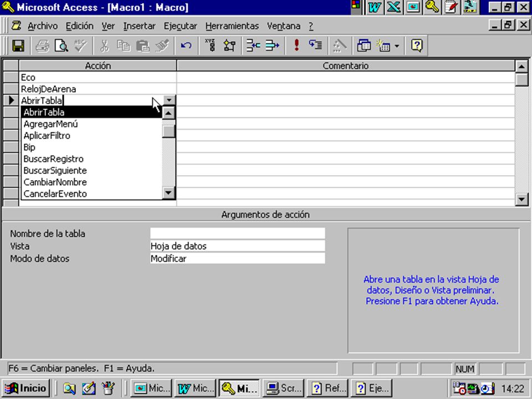This screenshot has width=532, height=399.
Task: Open the Edición menu
Action: (x=79, y=26)
